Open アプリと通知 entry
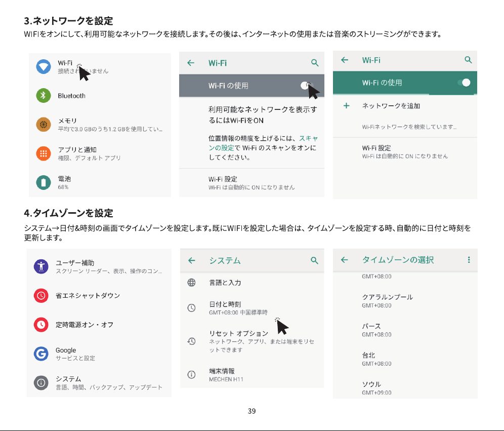 100,153
